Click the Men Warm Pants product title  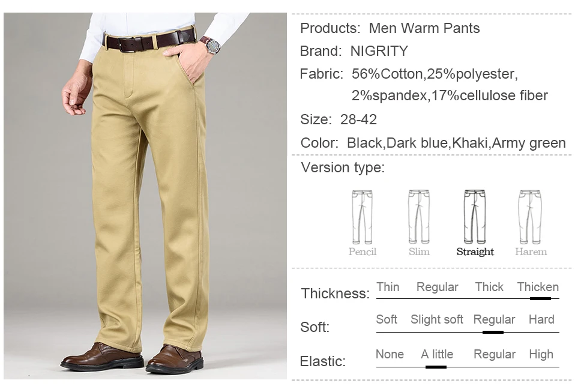pyautogui.click(x=424, y=28)
